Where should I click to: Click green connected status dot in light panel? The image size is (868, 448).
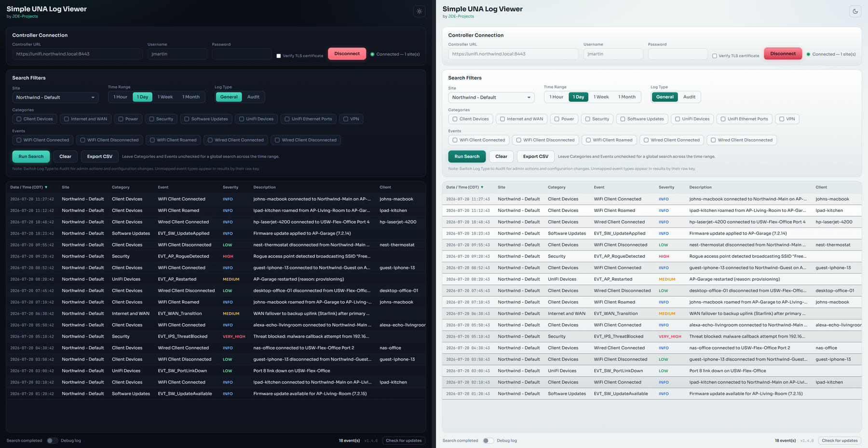point(808,54)
